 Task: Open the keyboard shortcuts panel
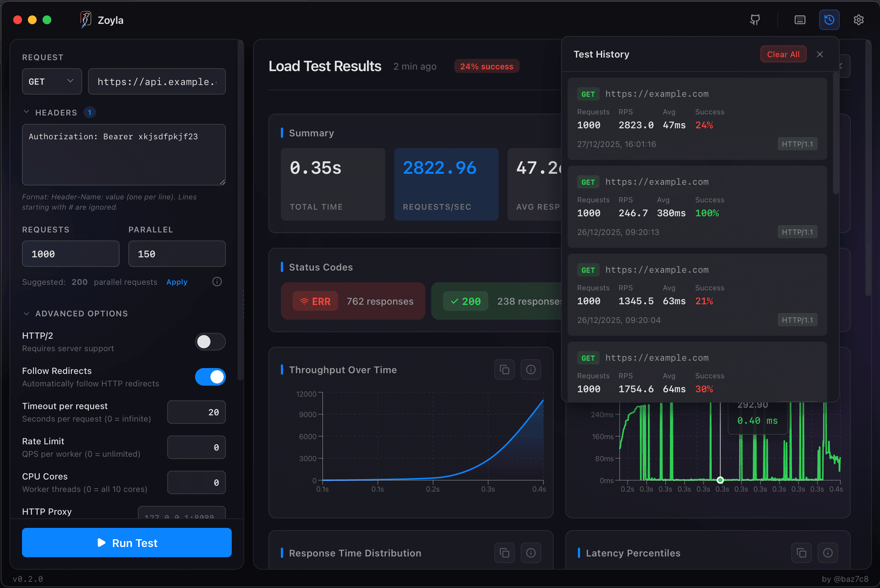(800, 19)
